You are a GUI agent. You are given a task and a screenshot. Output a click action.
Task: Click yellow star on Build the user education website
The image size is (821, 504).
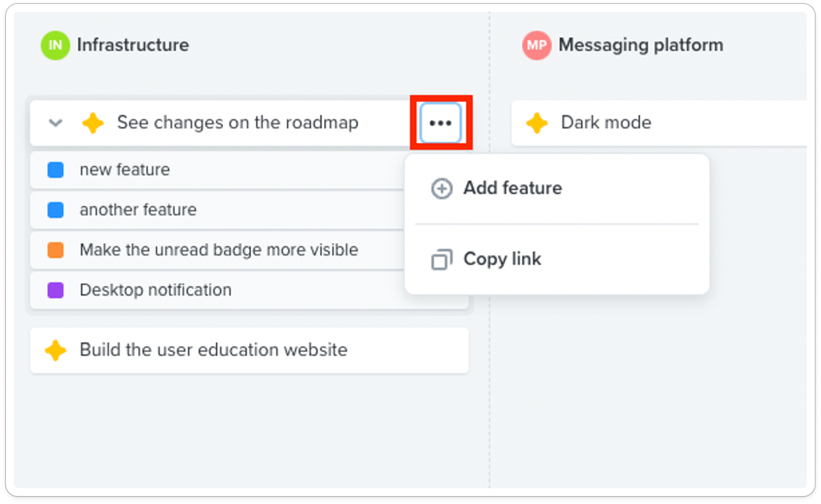point(56,350)
